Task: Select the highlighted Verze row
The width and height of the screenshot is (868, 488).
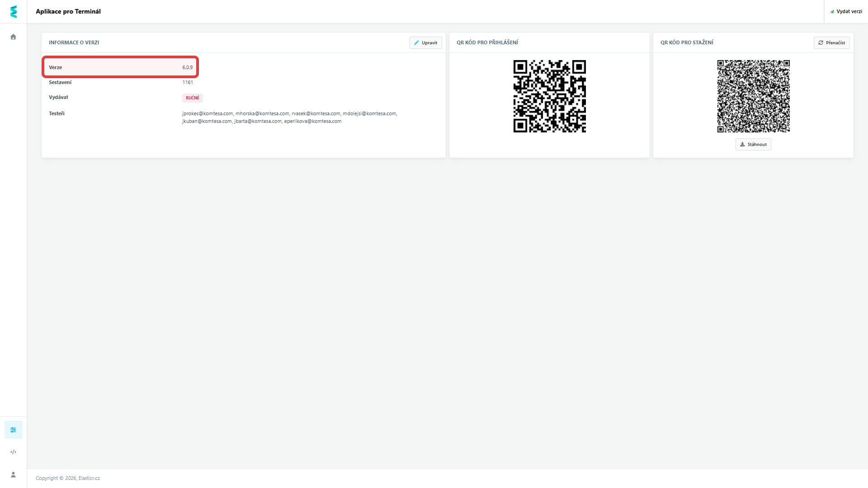Action: coord(121,67)
